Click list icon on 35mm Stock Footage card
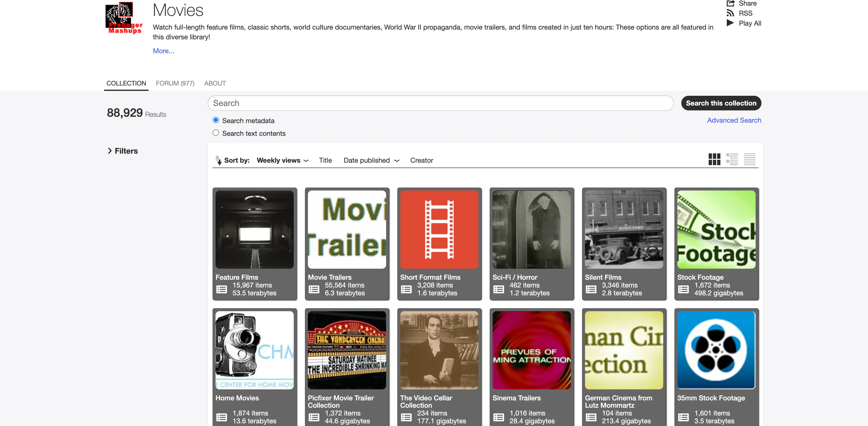This screenshot has height=426, width=868. pyautogui.click(x=683, y=417)
